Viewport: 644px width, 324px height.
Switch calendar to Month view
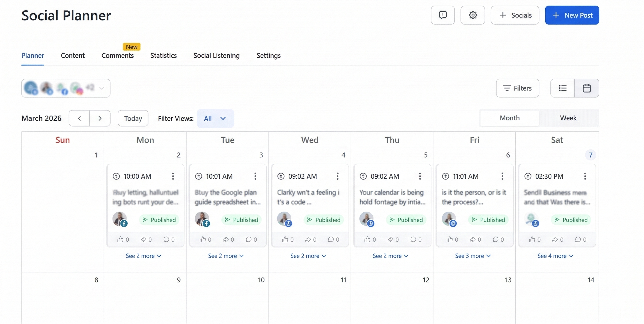[509, 118]
